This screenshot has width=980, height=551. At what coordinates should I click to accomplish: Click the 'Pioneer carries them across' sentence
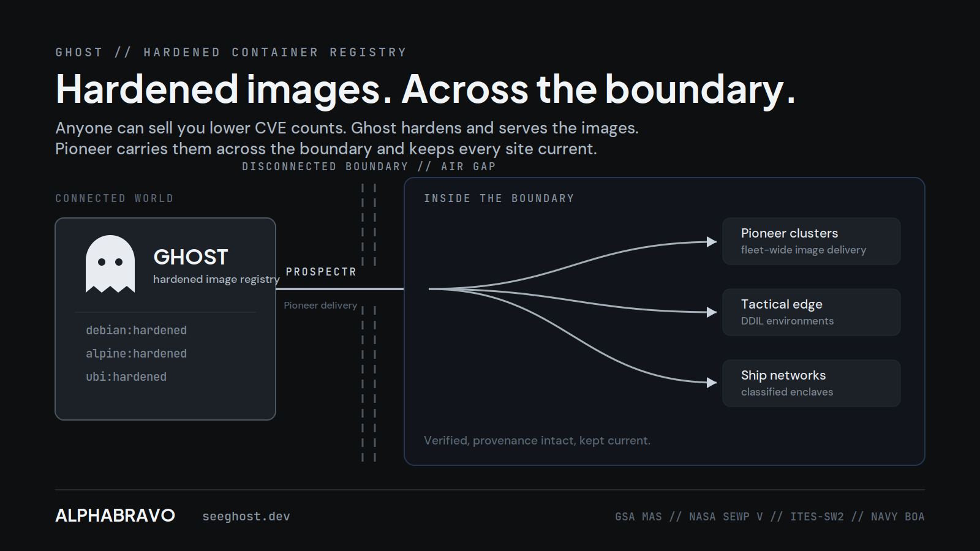coord(326,149)
